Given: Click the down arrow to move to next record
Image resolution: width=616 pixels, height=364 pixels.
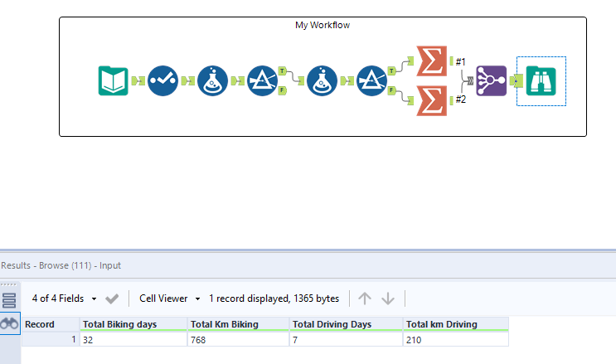Looking at the screenshot, I should 388,298.
